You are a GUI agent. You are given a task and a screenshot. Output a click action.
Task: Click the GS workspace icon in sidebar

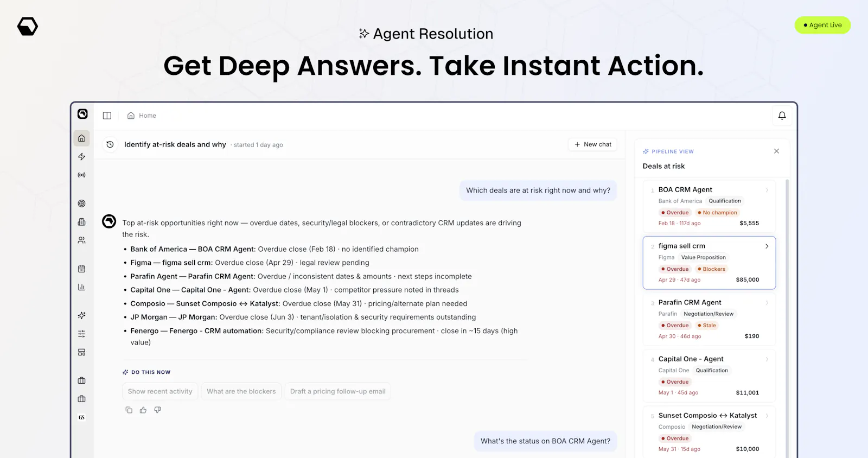pyautogui.click(x=82, y=417)
